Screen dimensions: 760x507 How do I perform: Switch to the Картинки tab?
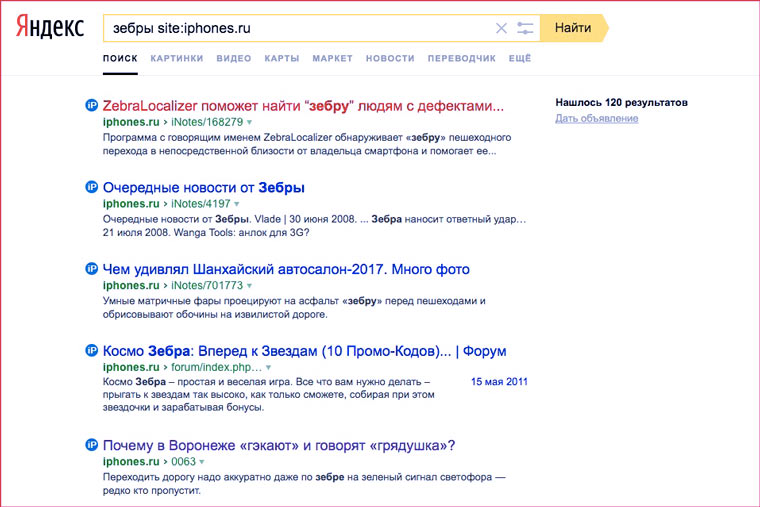pyautogui.click(x=177, y=59)
